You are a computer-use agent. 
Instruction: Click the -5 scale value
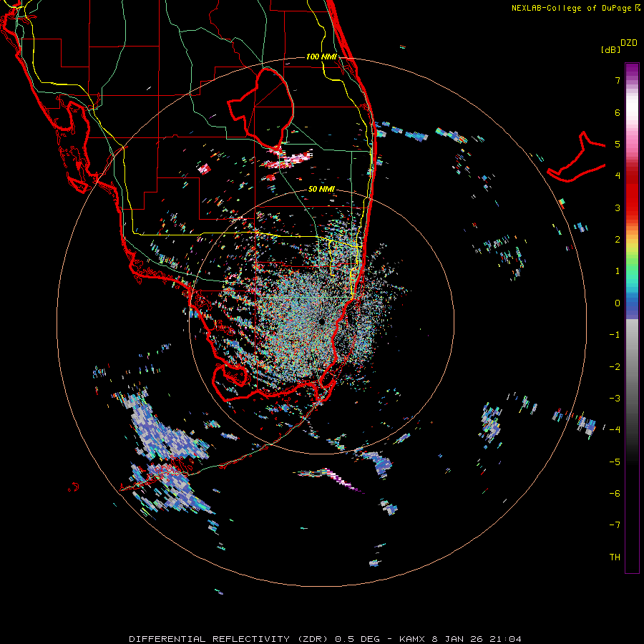click(x=615, y=462)
